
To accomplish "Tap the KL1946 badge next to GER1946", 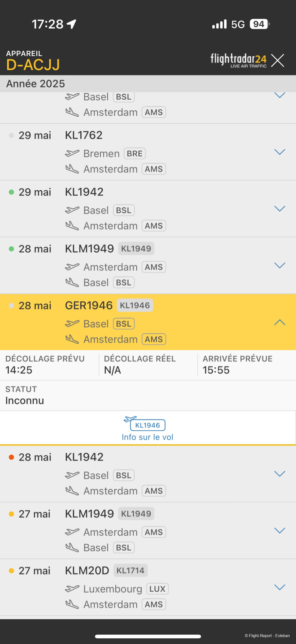I will point(135,305).
